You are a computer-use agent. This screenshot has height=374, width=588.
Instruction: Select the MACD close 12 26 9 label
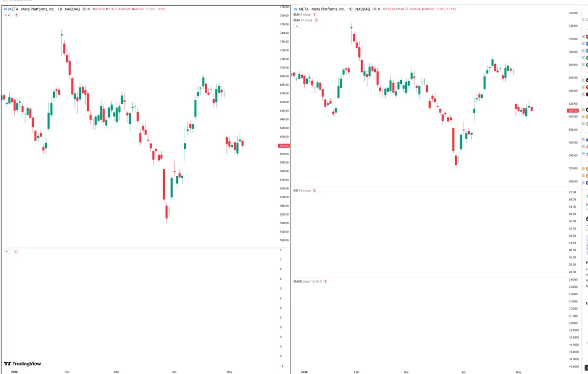(307, 281)
